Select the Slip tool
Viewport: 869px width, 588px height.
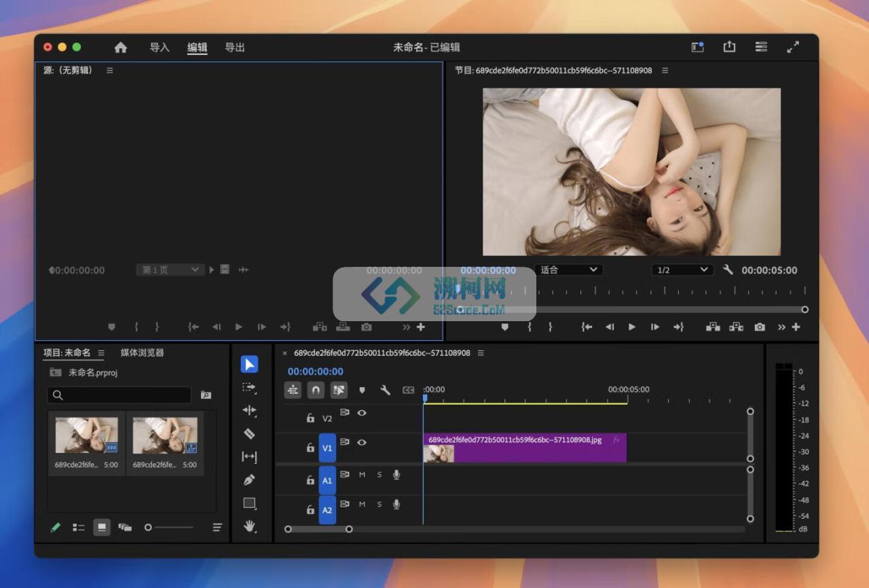tap(249, 457)
